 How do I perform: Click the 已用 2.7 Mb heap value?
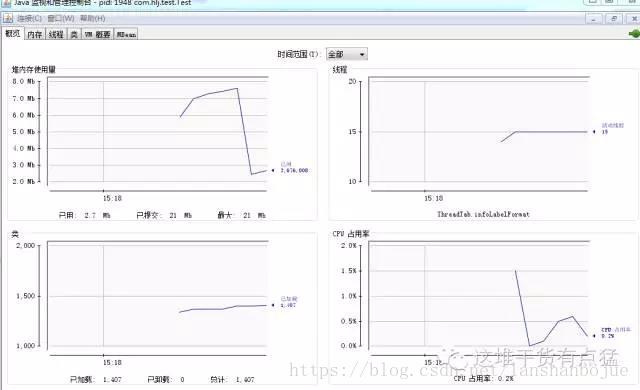pos(85,215)
